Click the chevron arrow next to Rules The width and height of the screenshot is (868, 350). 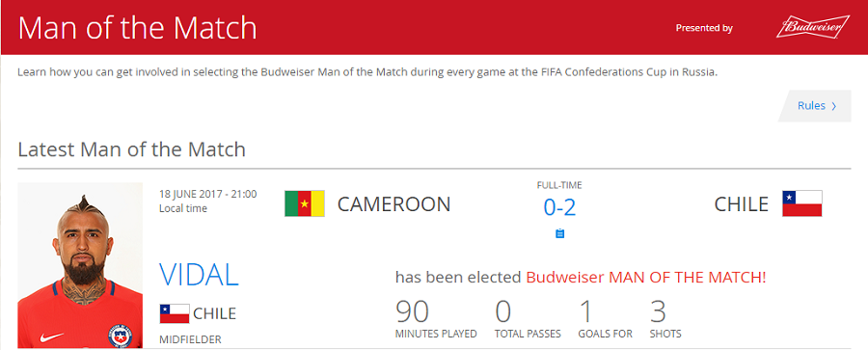pos(833,106)
